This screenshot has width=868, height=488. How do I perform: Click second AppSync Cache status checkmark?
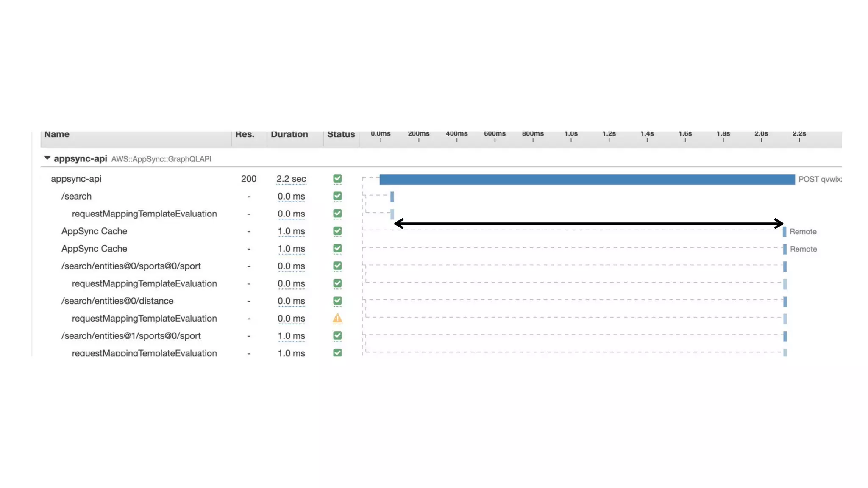(x=337, y=248)
